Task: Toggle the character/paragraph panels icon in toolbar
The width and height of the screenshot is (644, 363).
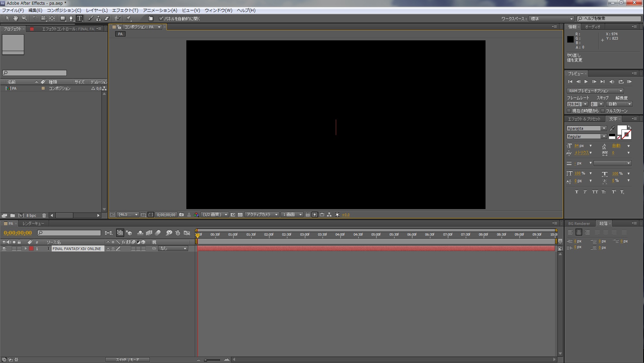Action: [151, 18]
